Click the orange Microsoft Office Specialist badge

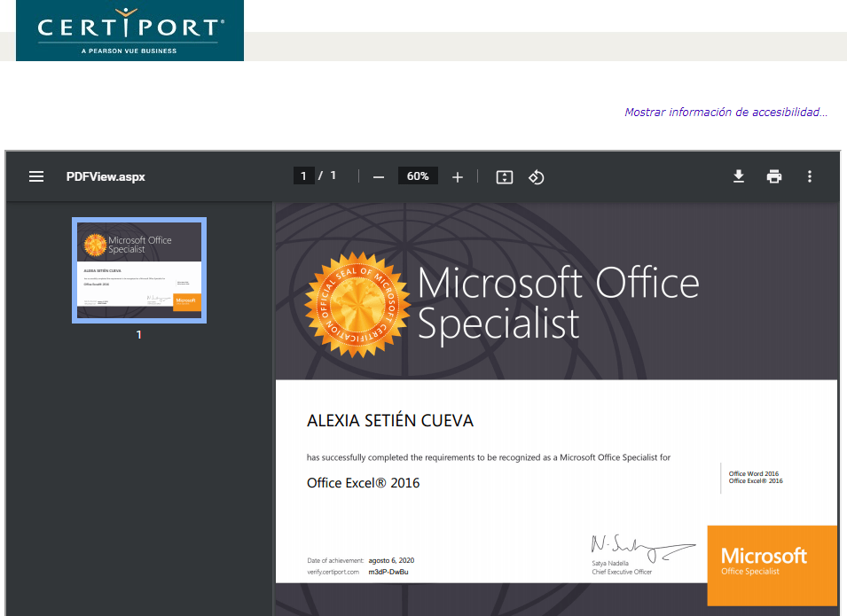coord(772,565)
